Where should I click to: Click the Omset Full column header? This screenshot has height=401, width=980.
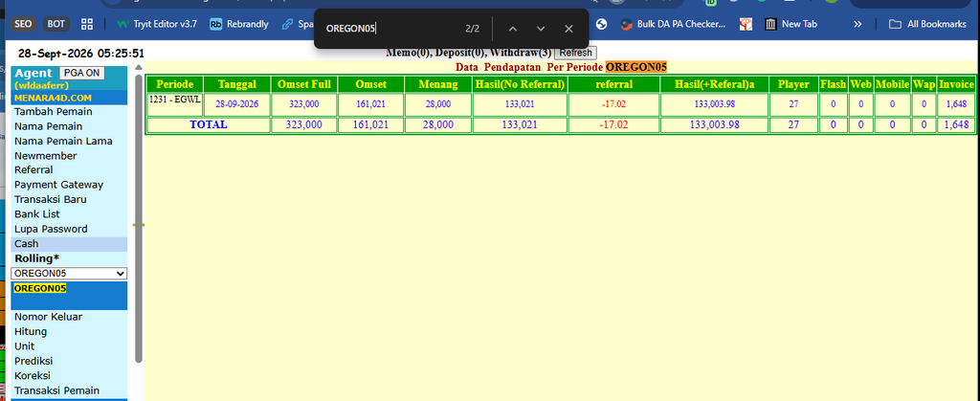(304, 84)
